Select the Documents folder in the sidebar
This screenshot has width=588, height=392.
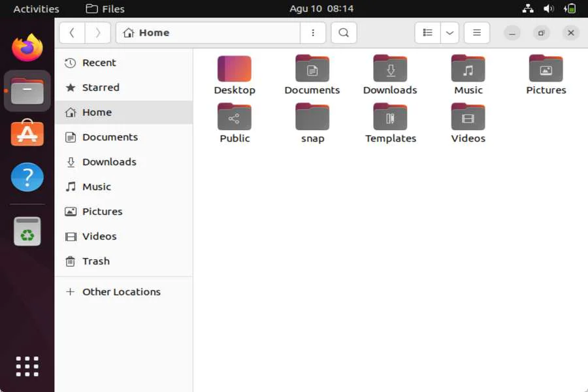110,137
